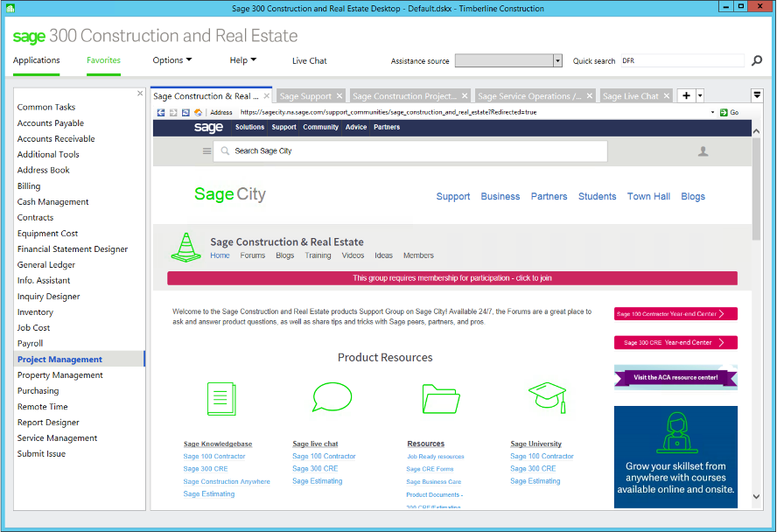Click the Sage app icon in the title bar

(x=10, y=9)
